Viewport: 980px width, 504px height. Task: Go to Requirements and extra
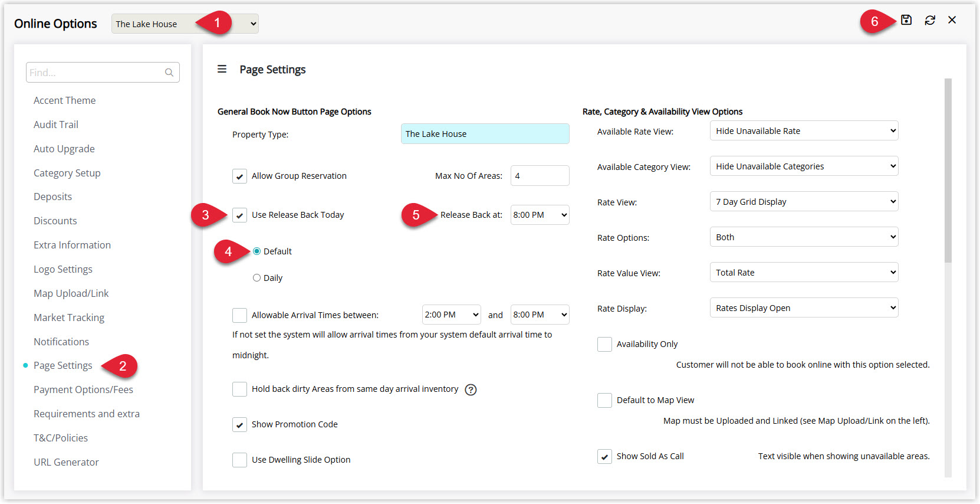87,414
